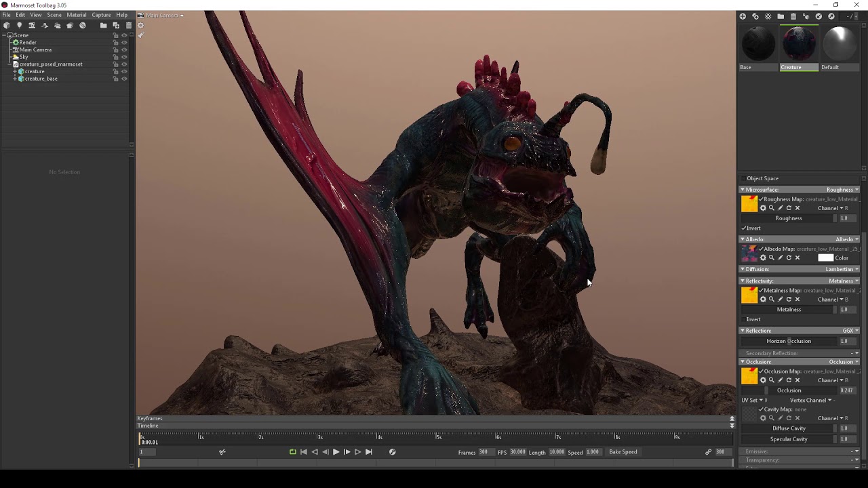
Task: Open the UV Set dropdown
Action: pos(754,401)
